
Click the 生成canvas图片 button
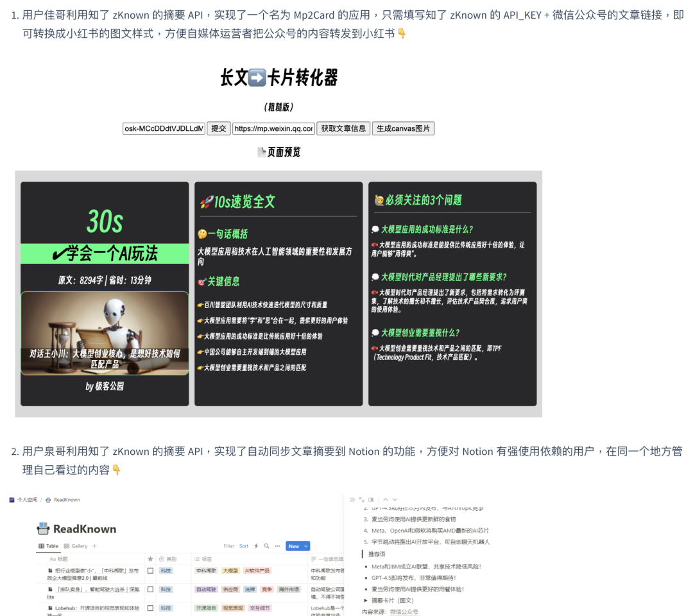click(x=403, y=128)
